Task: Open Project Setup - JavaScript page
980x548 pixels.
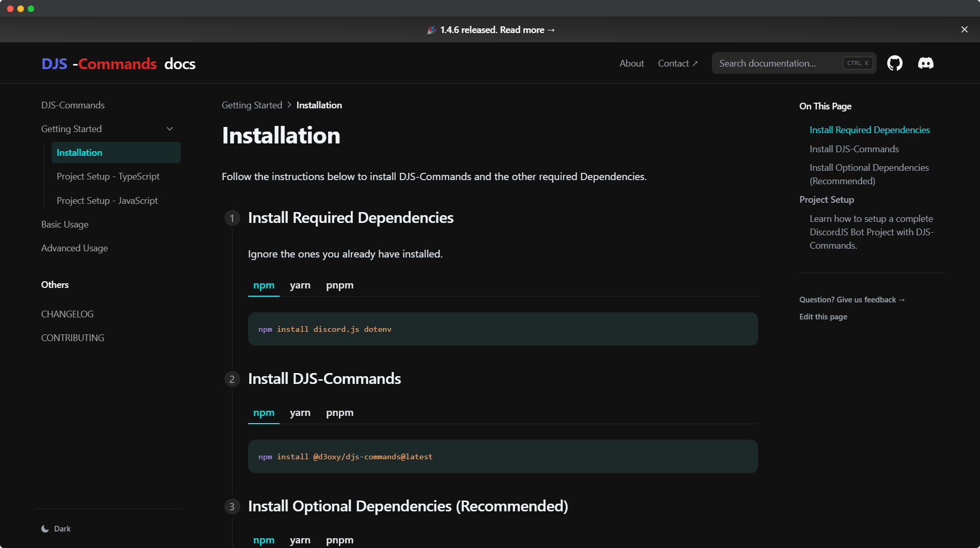Action: tap(107, 201)
